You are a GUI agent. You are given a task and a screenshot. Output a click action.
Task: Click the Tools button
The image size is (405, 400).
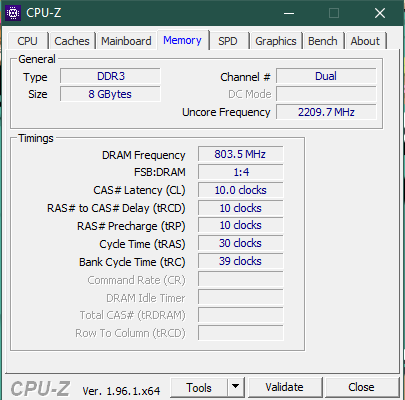tap(199, 387)
